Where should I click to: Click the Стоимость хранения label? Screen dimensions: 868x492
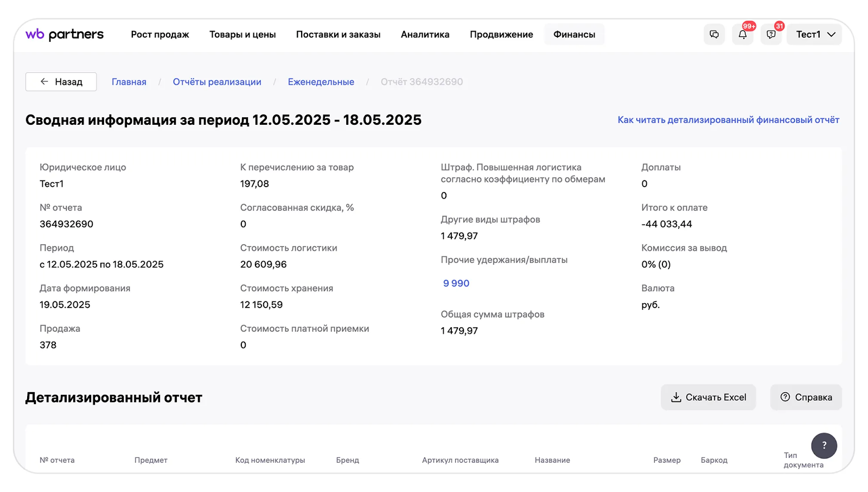pyautogui.click(x=286, y=288)
